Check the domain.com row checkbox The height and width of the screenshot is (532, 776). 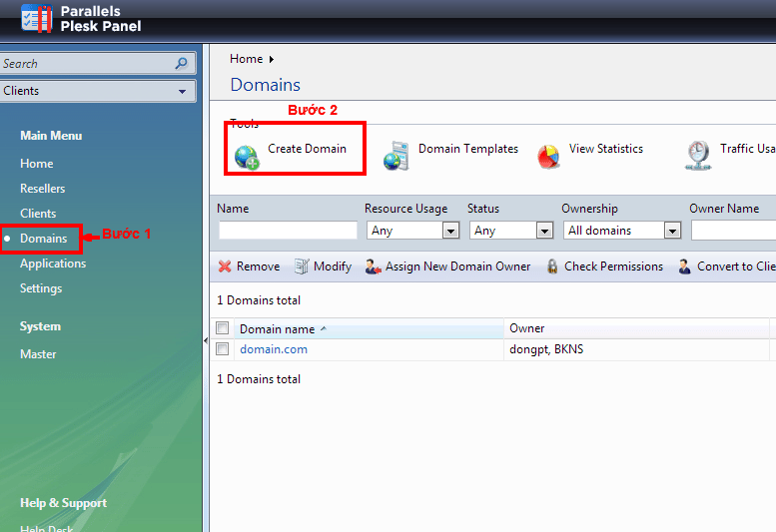[x=223, y=349]
